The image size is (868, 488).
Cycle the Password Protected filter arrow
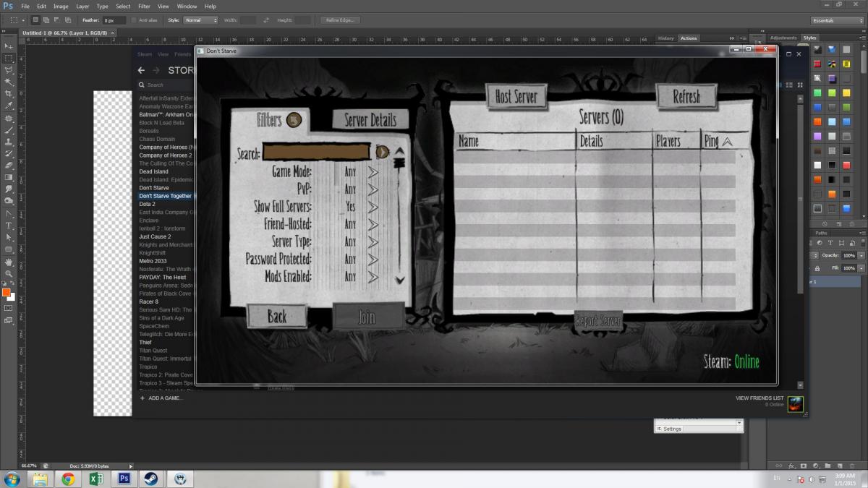coord(373,259)
